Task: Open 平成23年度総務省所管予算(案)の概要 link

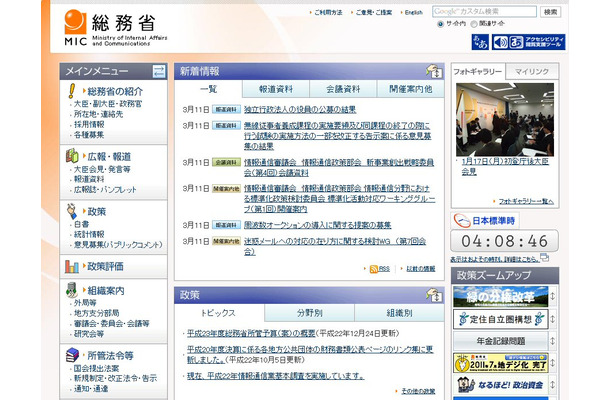Action: [251, 333]
